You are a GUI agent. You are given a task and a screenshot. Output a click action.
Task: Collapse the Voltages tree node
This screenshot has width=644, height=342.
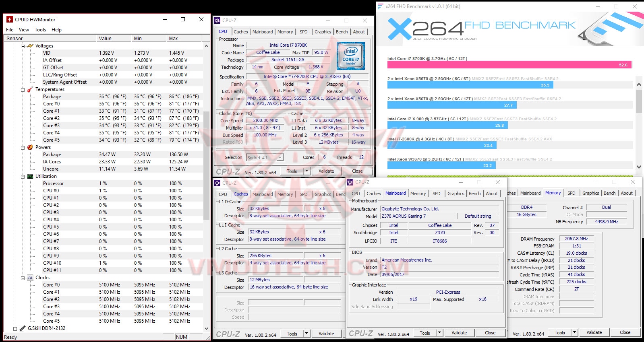point(23,46)
